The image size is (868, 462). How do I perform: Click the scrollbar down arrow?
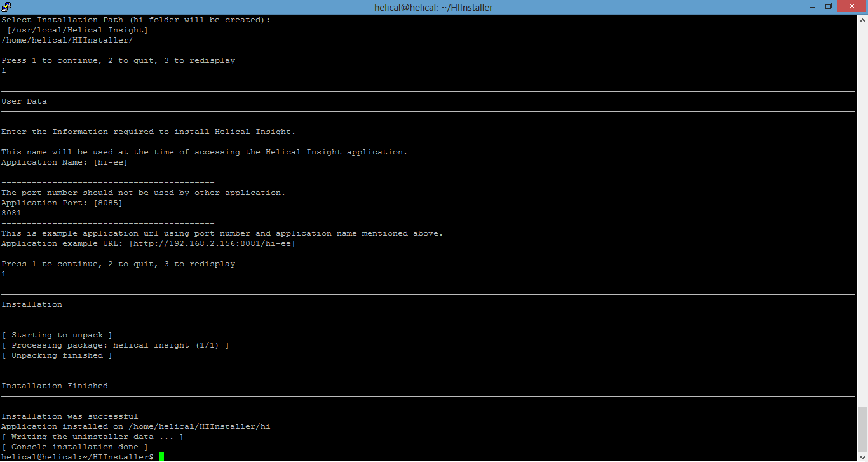(862, 456)
